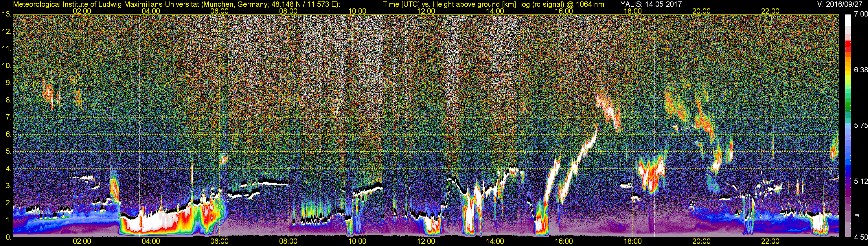
Task: Click the 5.75 color scale value
Action: pyautogui.click(x=860, y=125)
